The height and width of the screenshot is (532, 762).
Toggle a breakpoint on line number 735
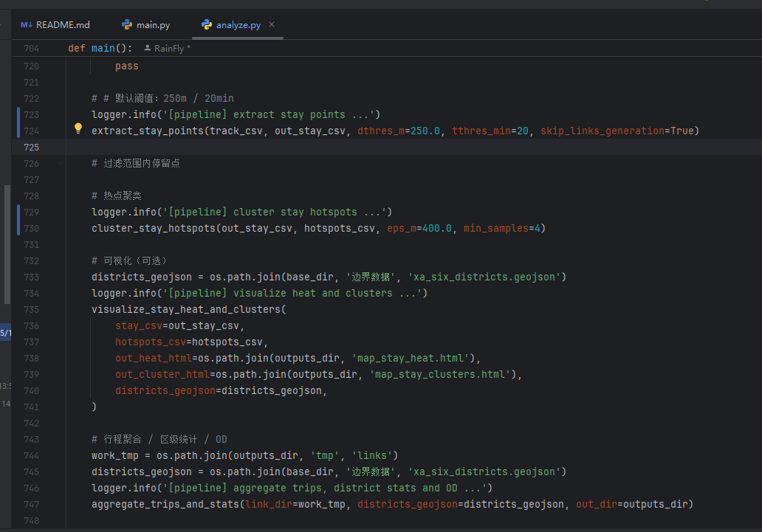[x=31, y=310]
